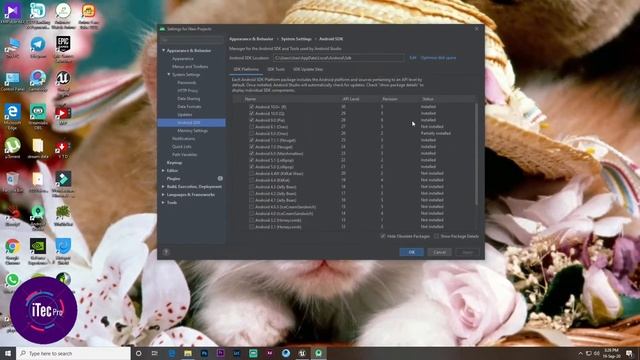The width and height of the screenshot is (640, 360).
Task: Click the settings search field
Action: [192, 40]
